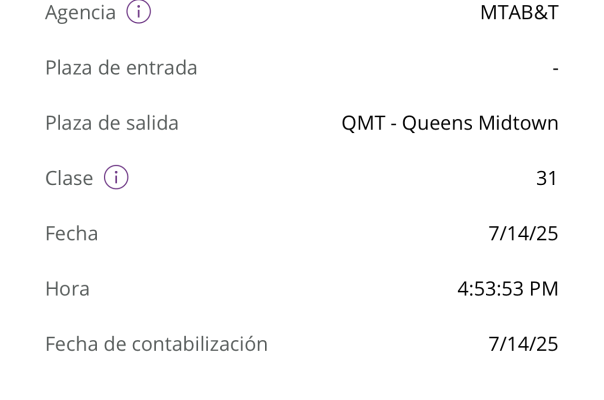Image resolution: width=604 pixels, height=400 pixels.
Task: Click the class value 31
Action: [x=547, y=179]
